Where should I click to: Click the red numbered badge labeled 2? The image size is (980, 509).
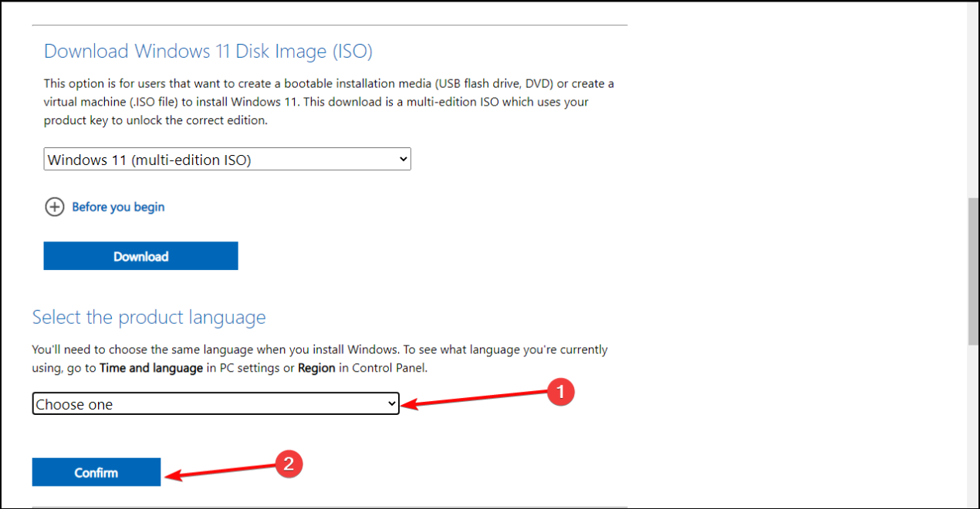tap(289, 463)
